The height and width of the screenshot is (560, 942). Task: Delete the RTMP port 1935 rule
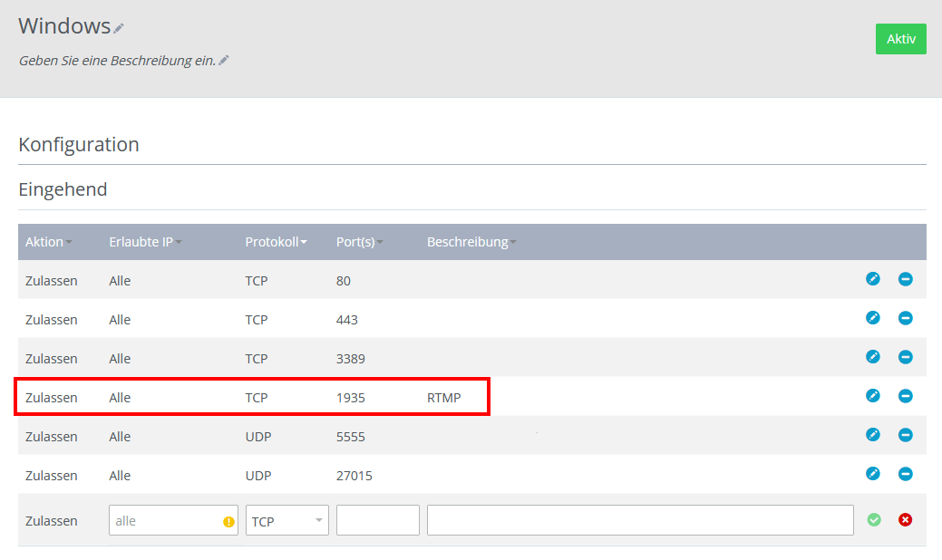[905, 396]
